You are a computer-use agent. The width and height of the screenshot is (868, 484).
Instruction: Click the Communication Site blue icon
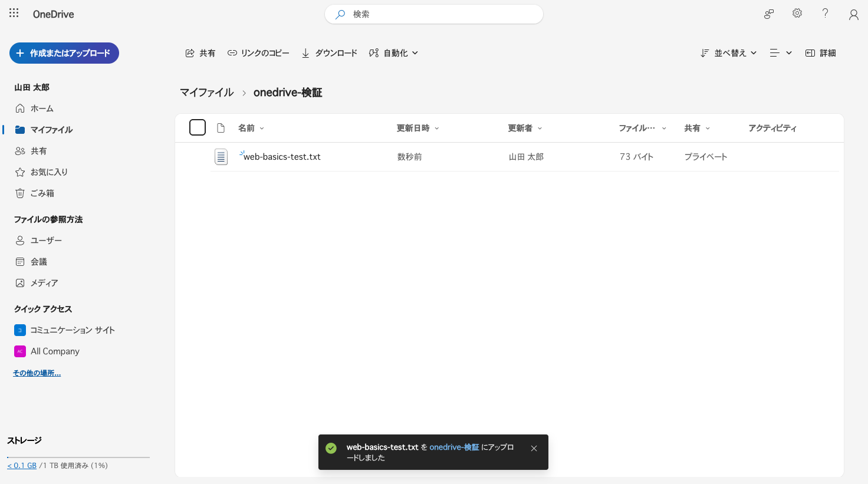coord(20,330)
